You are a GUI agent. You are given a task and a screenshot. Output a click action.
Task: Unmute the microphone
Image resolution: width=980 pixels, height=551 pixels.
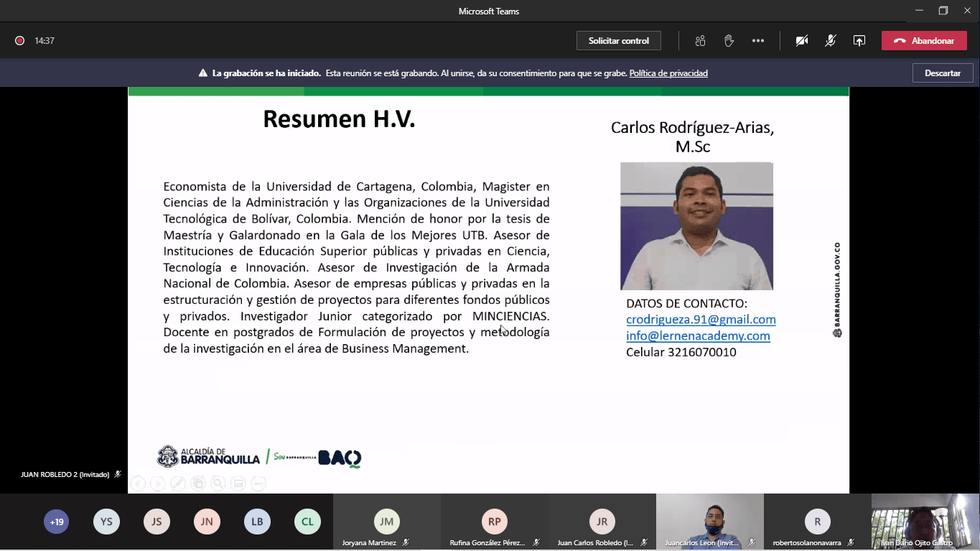point(830,41)
